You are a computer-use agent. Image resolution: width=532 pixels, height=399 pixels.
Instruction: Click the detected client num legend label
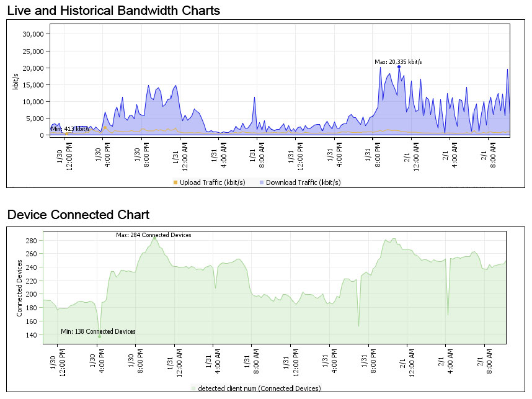click(x=259, y=388)
